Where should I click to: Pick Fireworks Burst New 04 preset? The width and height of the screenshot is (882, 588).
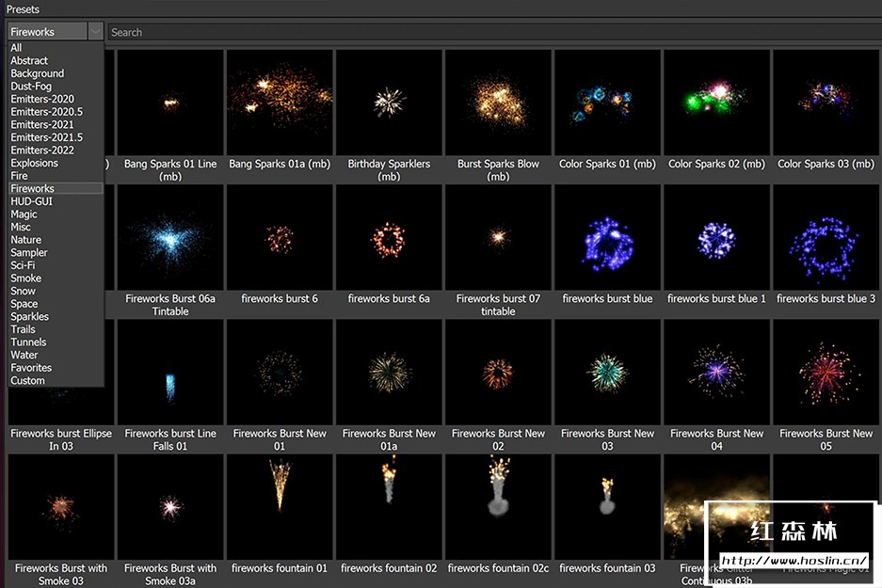point(716,373)
